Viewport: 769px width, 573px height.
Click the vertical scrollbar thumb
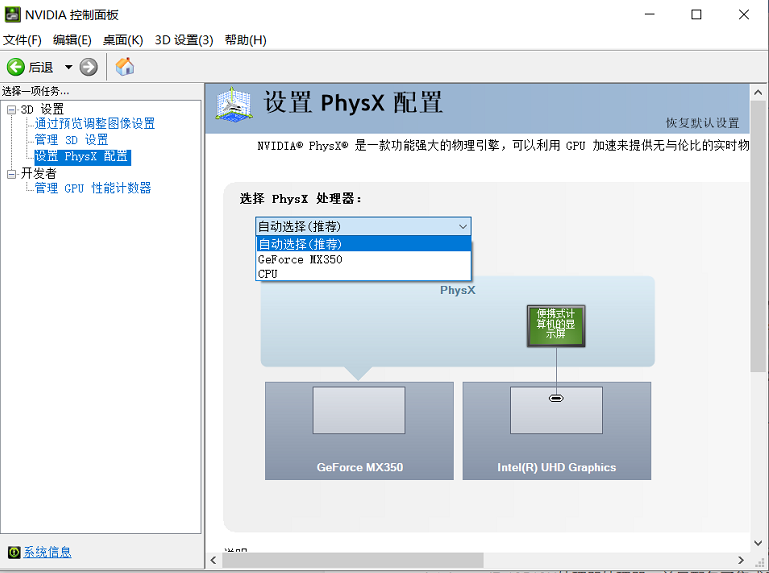click(x=758, y=236)
